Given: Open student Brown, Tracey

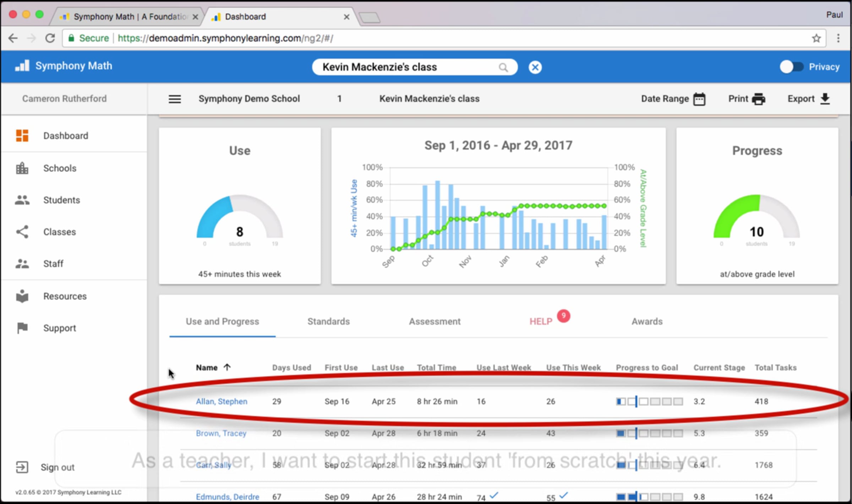Looking at the screenshot, I should pos(221,433).
